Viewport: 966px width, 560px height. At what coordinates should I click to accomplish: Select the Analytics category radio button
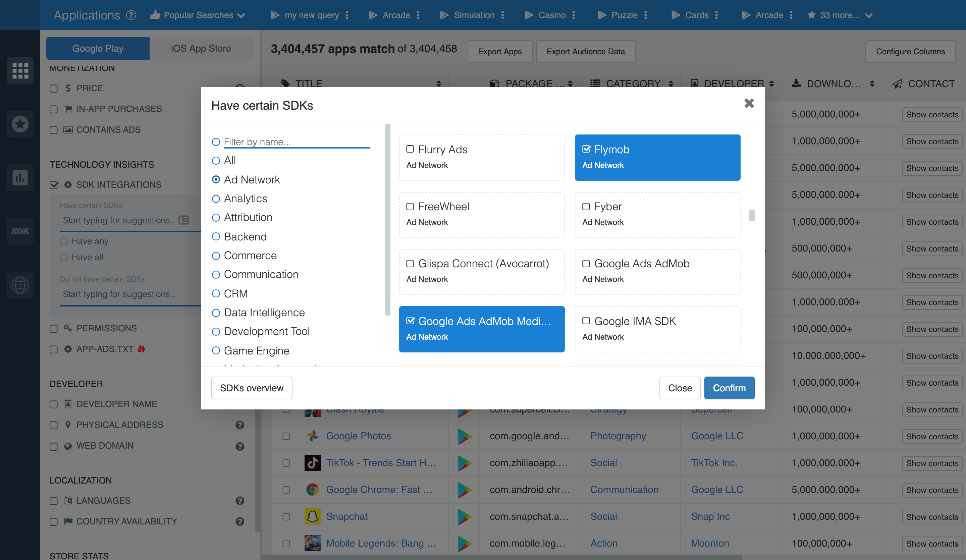(x=216, y=199)
